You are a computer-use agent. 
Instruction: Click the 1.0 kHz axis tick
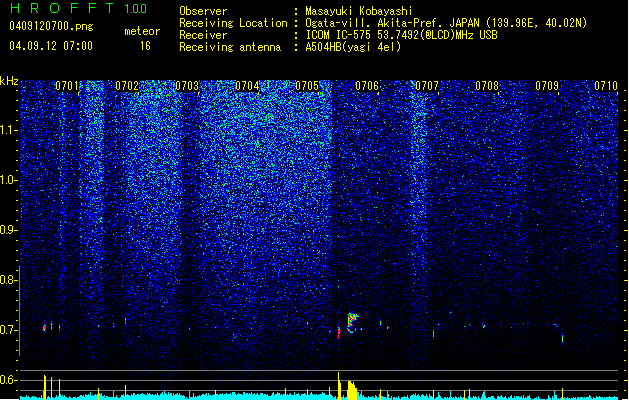[x=9, y=181]
